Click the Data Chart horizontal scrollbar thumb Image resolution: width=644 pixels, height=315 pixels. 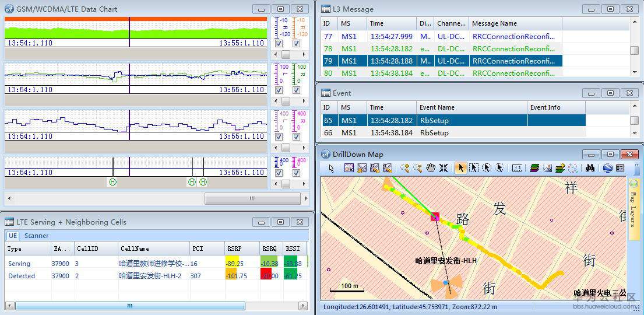252,198
